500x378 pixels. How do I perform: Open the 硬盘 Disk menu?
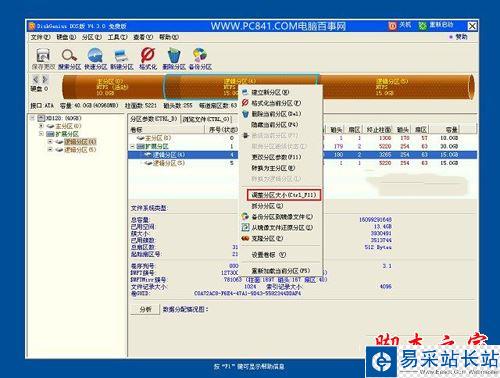[66, 37]
